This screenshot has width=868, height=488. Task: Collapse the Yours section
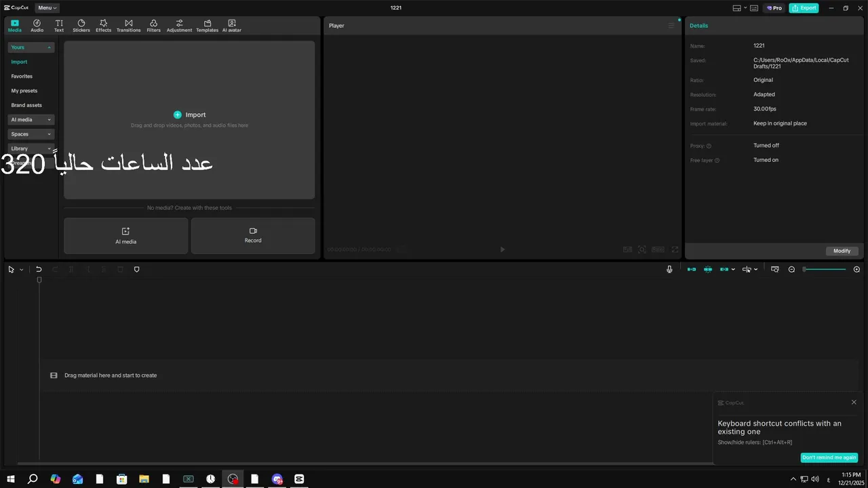click(31, 47)
